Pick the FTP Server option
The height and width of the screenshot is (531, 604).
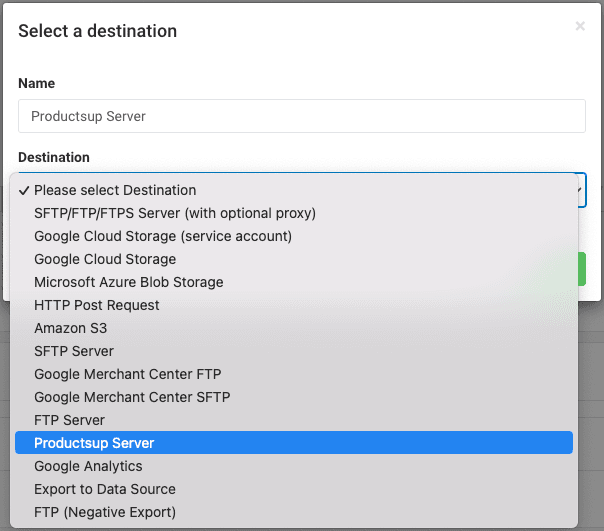69,420
